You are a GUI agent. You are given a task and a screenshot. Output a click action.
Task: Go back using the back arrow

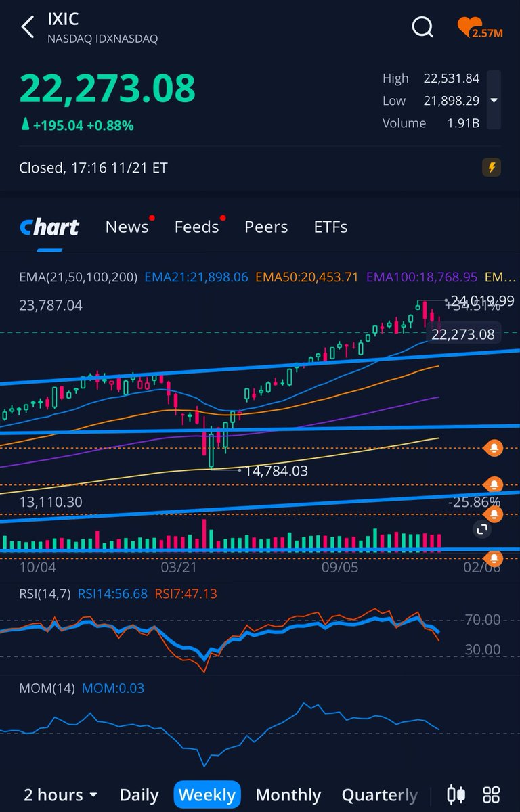point(28,28)
